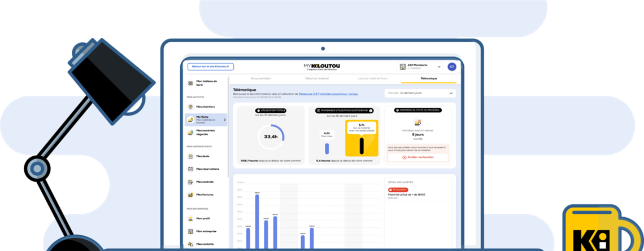Open the Période 15 derniers jours dropdown
Screen dimensions: 644x251
(x=420, y=93)
